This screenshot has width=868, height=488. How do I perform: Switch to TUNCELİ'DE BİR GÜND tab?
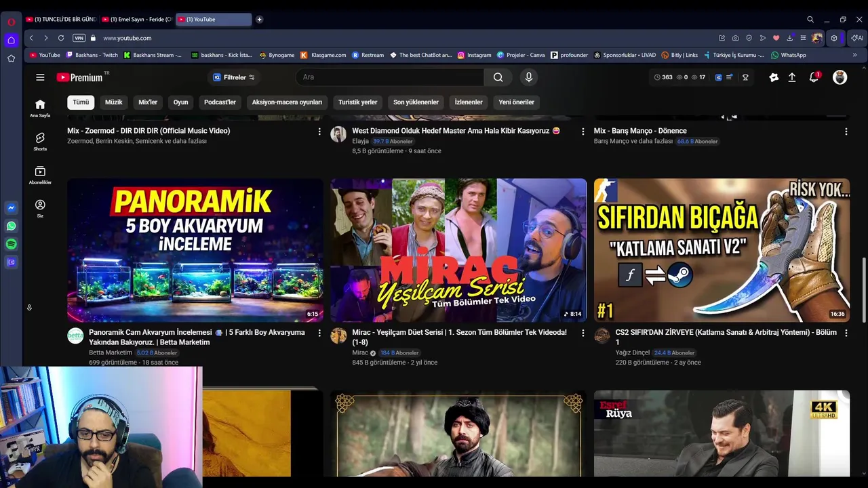tap(61, 19)
